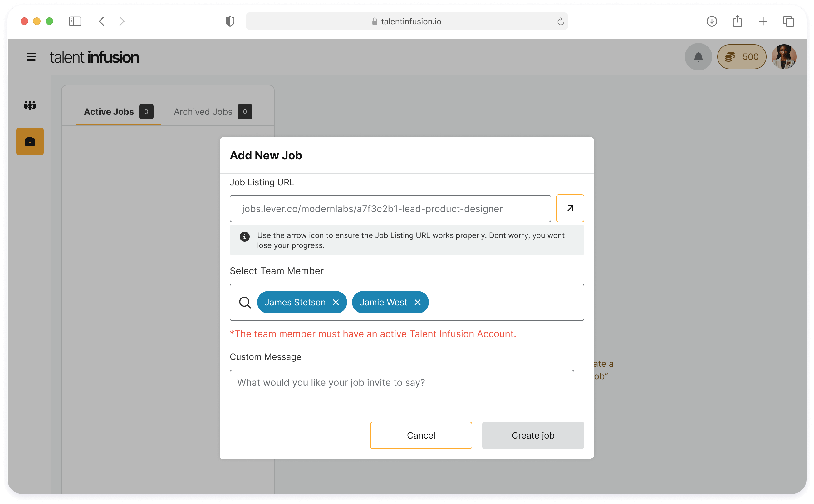814x504 pixels.
Task: Remove Jamie West chip
Action: [417, 302]
